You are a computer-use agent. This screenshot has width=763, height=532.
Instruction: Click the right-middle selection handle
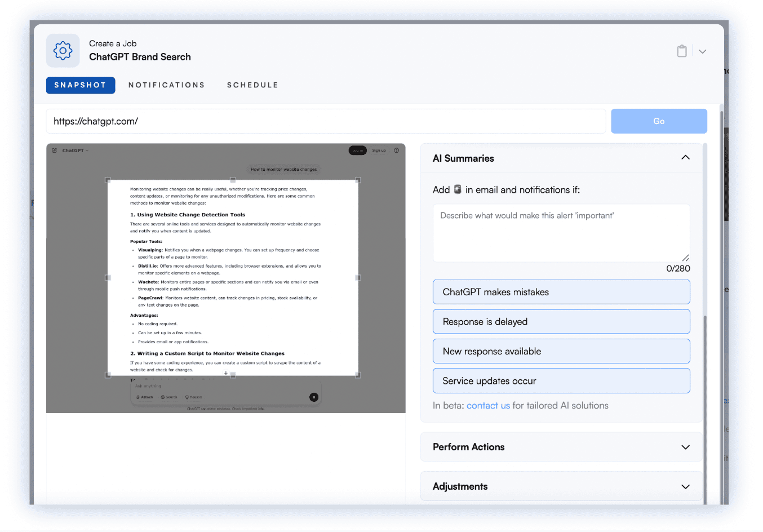(358, 278)
